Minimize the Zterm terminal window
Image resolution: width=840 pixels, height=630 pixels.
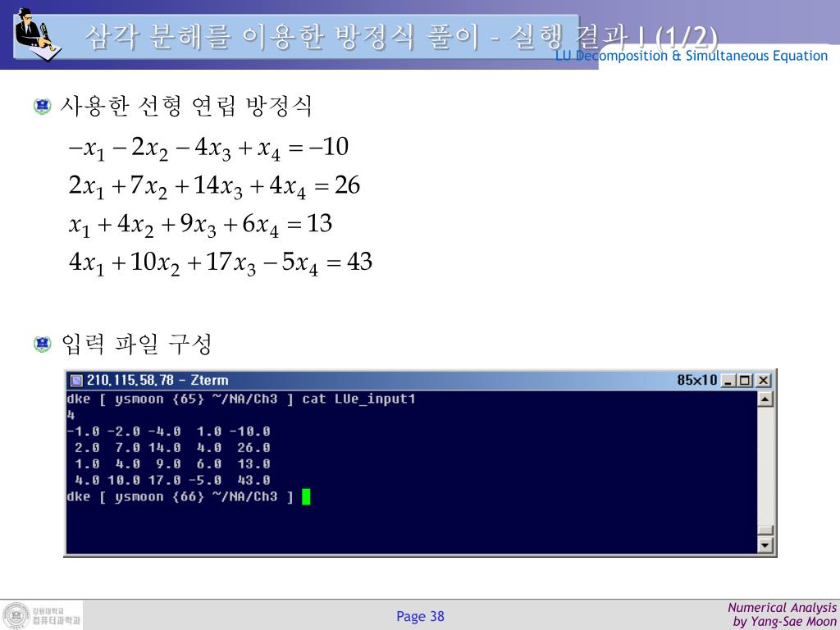(728, 381)
